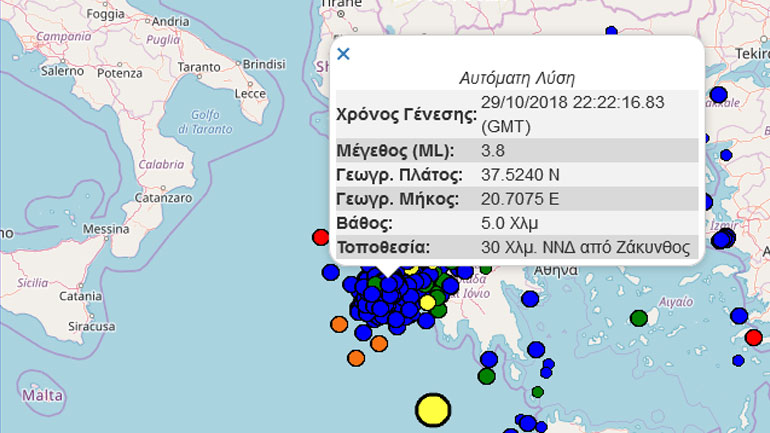Click the red marker near the popup's left edge
This screenshot has height=433, width=770.
321,238
